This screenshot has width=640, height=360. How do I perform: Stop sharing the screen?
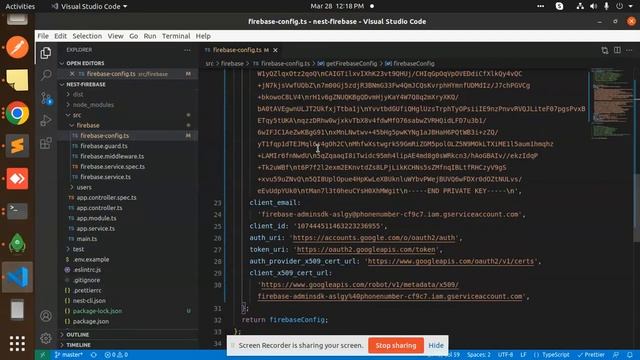[396, 345]
